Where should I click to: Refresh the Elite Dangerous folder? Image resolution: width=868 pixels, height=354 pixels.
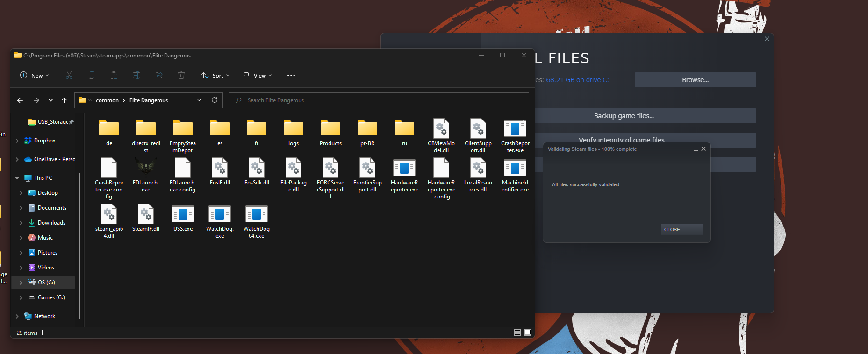(215, 100)
